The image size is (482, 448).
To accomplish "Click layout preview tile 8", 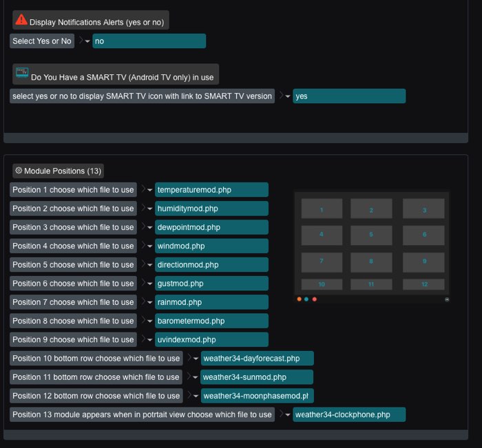I will point(371,262).
